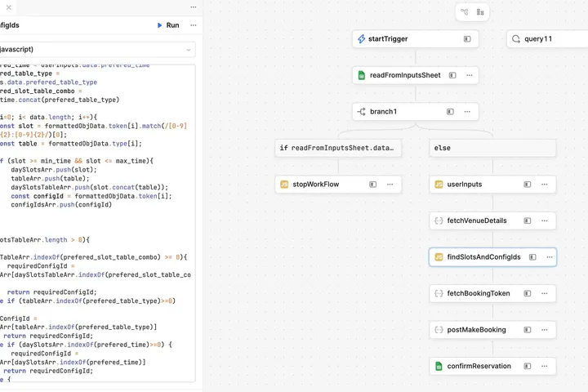Screen dimensions: 588x392
Task: Select the branch1 block
Action: pos(415,112)
